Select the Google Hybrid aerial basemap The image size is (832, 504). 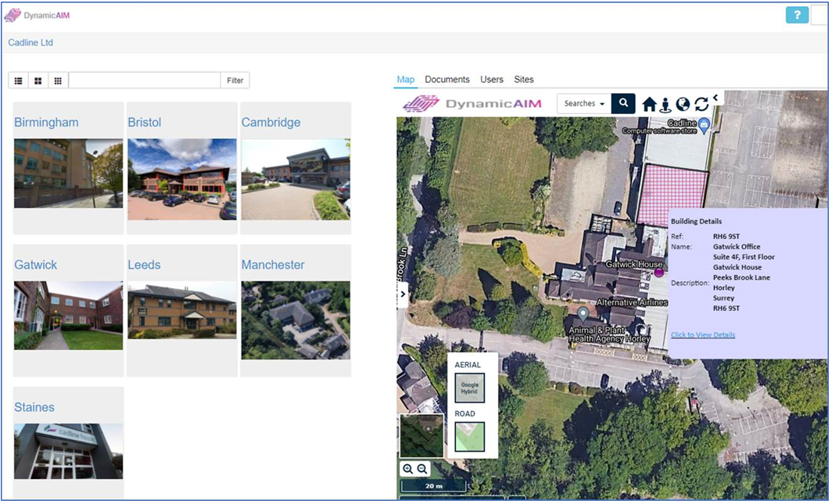470,388
